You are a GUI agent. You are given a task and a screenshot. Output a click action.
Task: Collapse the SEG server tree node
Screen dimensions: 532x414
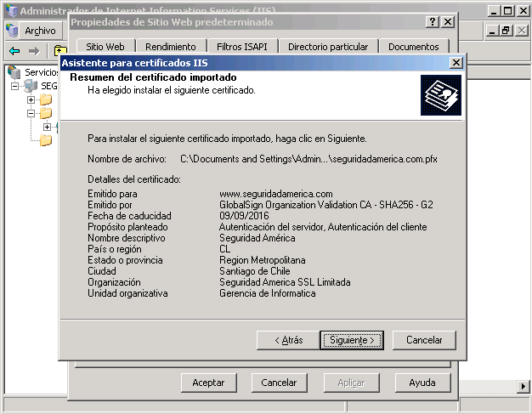[14, 87]
